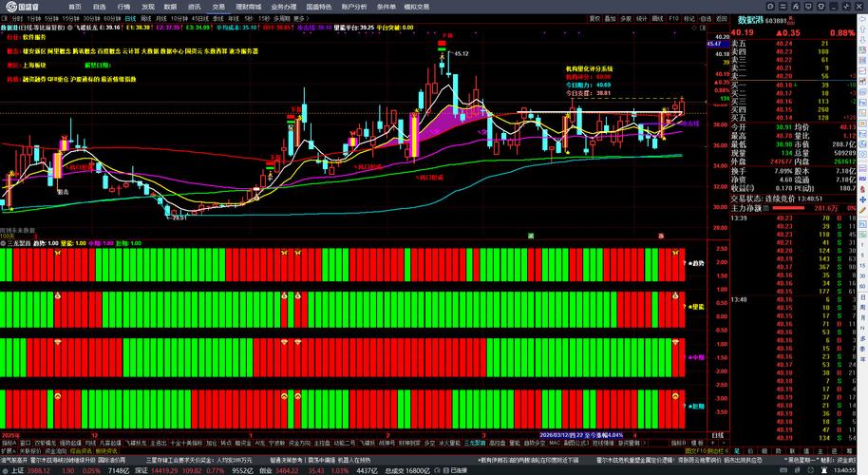The image size is (868, 475).
Task: Select the 日线 period
Action: [x=130, y=19]
